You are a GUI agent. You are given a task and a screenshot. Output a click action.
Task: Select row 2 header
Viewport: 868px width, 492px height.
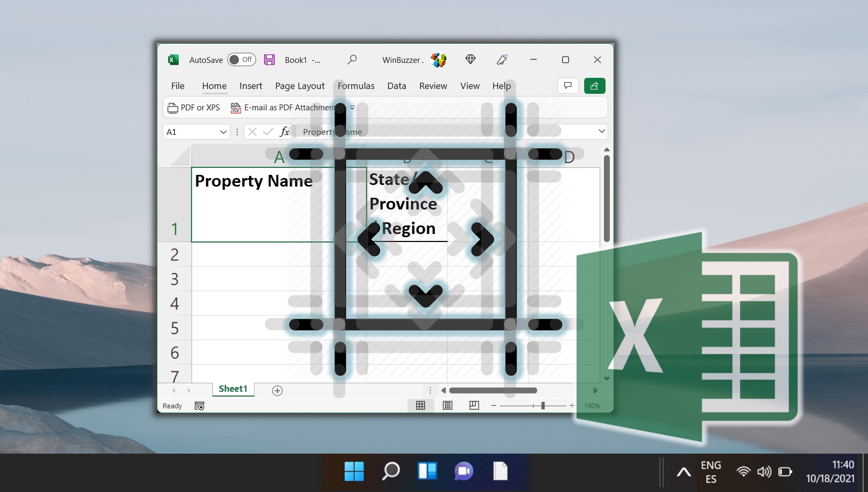coord(174,254)
